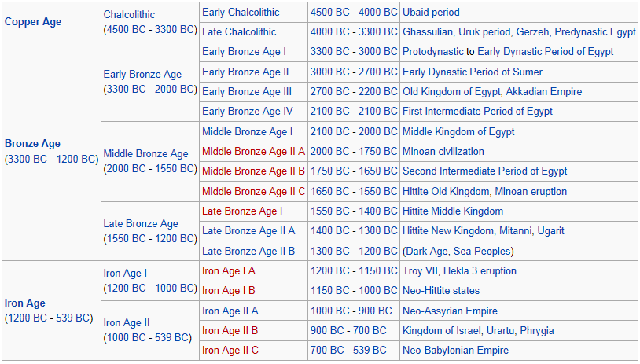The width and height of the screenshot is (640, 364).
Task: Follow the Iron Age I link
Action: 125,274
